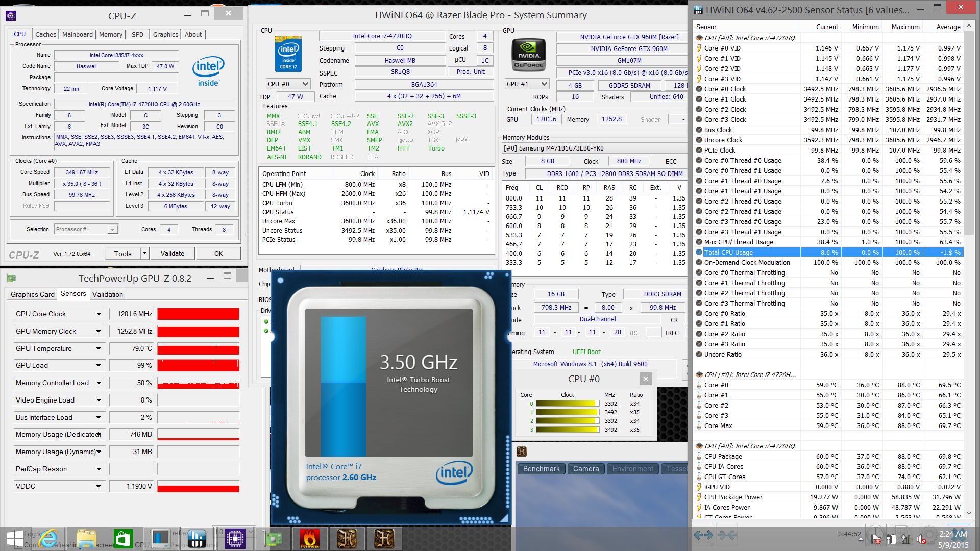Open the Graphics Card tab in GPU-Z
980x551 pixels.
[33, 294]
